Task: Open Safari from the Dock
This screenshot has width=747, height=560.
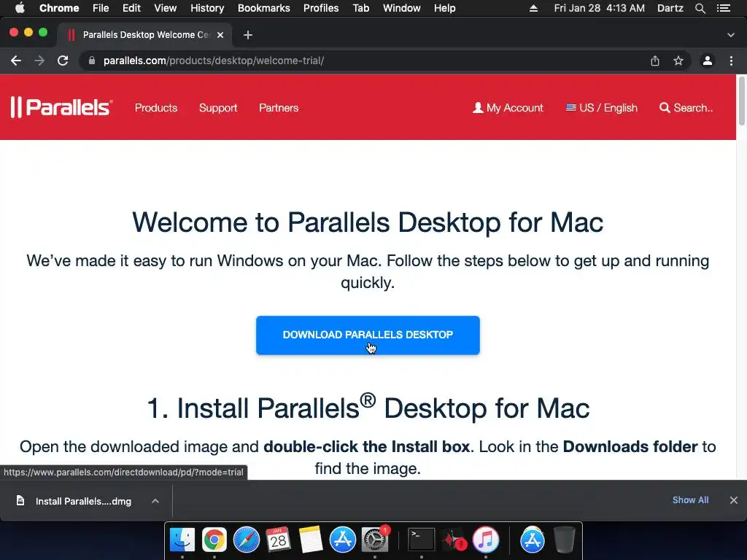Action: (x=247, y=540)
